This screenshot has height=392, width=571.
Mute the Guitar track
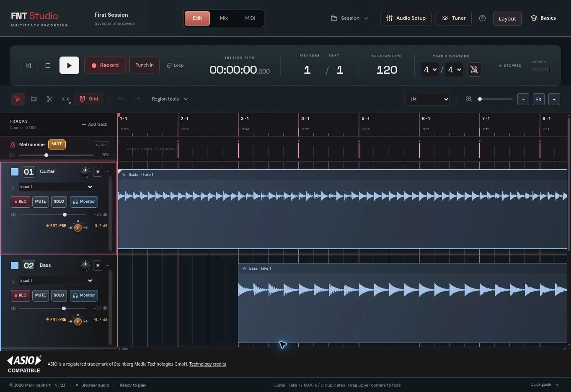[41, 201]
